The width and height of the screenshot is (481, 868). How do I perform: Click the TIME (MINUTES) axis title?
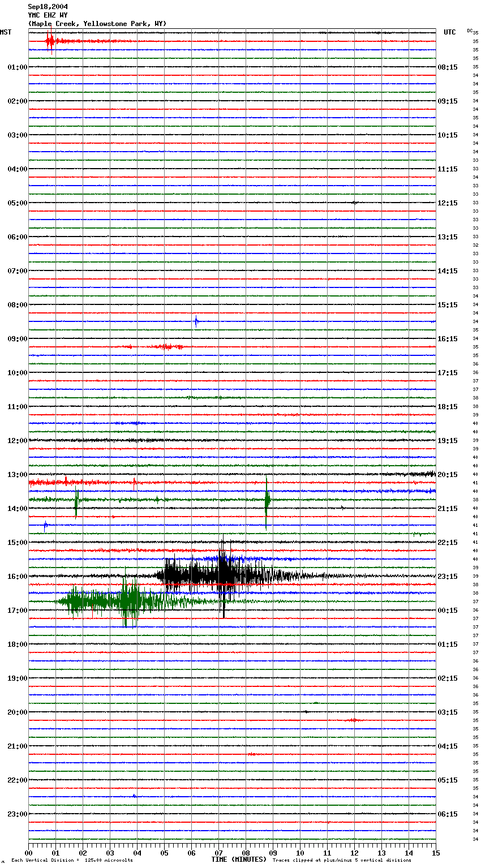click(x=239, y=860)
